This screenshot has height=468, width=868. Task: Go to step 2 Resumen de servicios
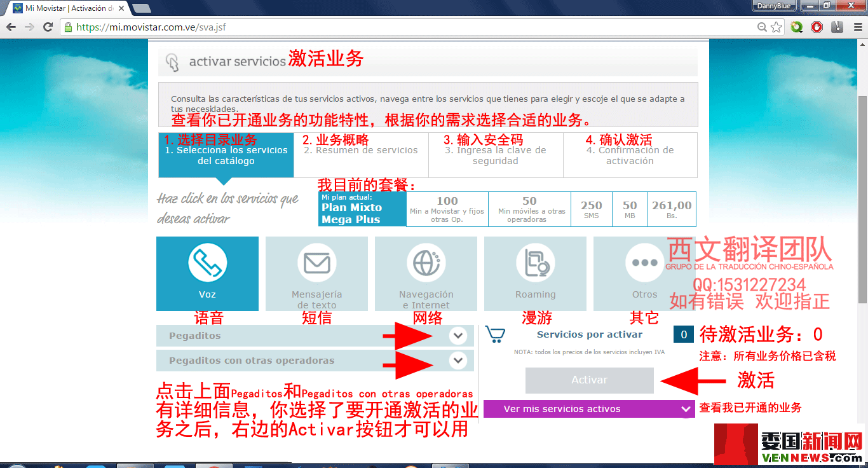tap(361, 155)
